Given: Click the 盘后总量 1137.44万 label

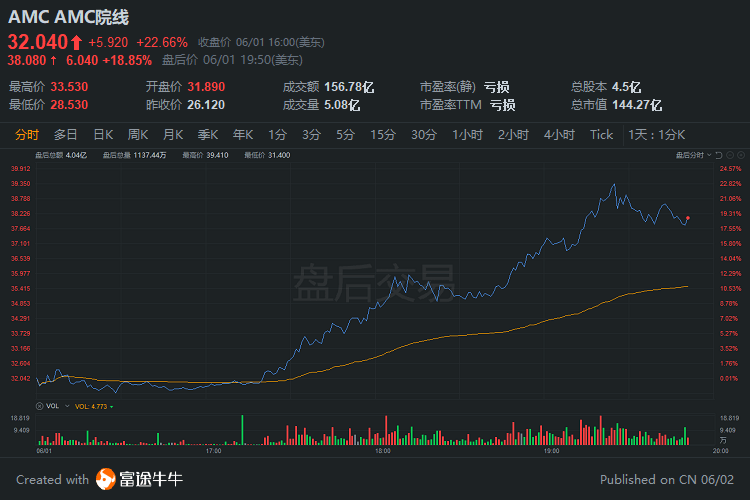Looking at the screenshot, I should 135,155.
